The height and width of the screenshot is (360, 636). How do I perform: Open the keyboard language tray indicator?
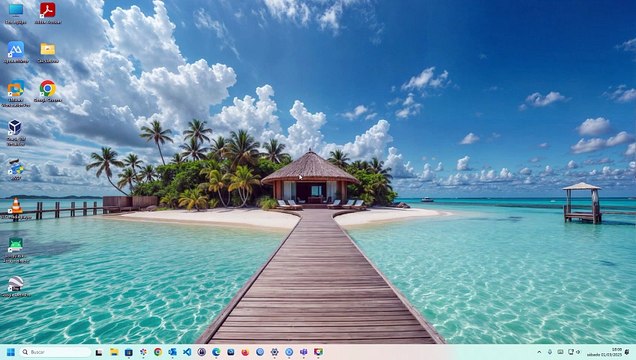[x=561, y=352]
